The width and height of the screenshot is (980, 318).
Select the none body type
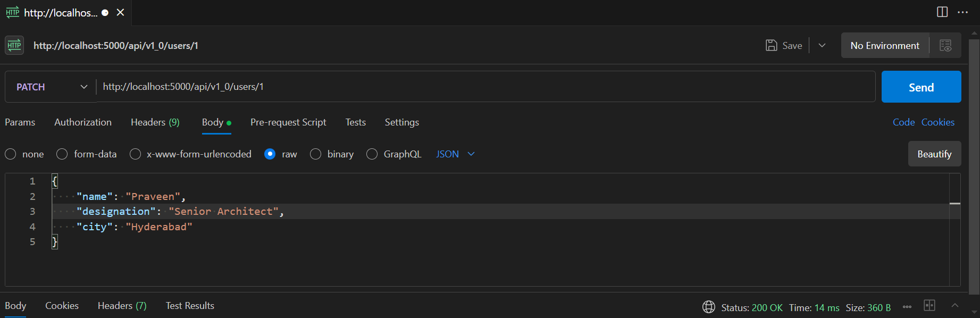pyautogui.click(x=11, y=154)
